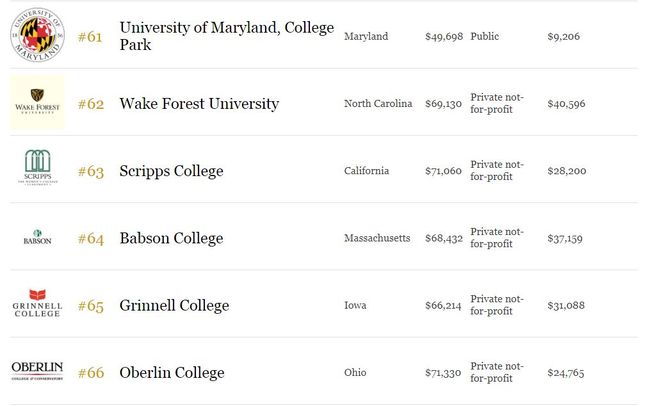The height and width of the screenshot is (406, 650).
Task: Open University of Maryland, College Park link
Action: pos(227,36)
